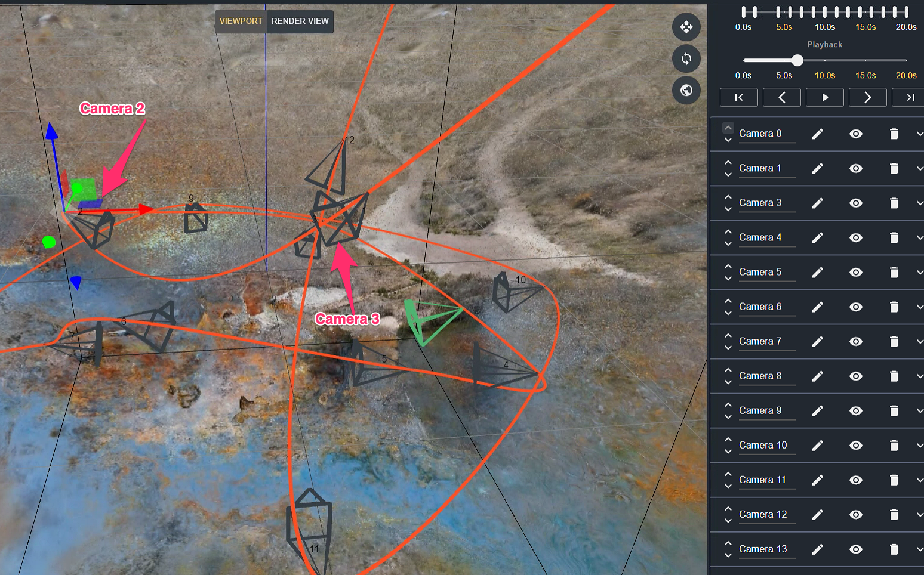Edit Camera 9 with pencil icon
Screen dimensions: 924x575
click(818, 410)
